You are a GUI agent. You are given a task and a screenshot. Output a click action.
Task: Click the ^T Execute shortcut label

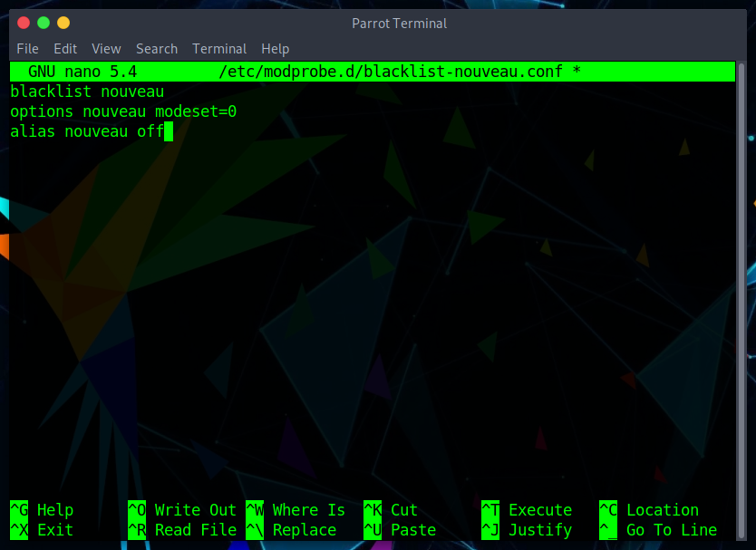coord(527,510)
